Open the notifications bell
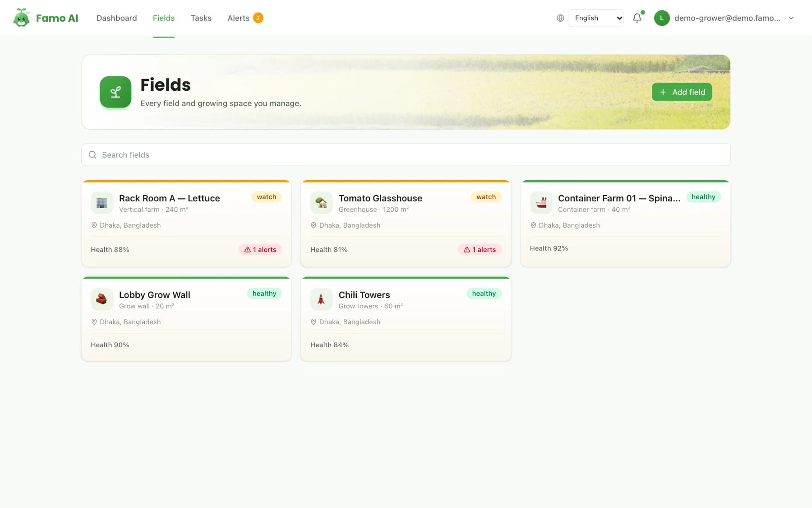The height and width of the screenshot is (508, 812). coord(637,18)
